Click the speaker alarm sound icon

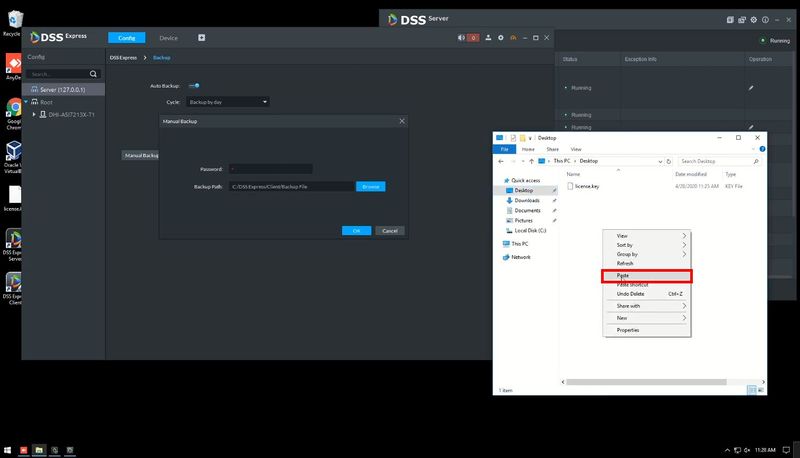pyautogui.click(x=461, y=38)
